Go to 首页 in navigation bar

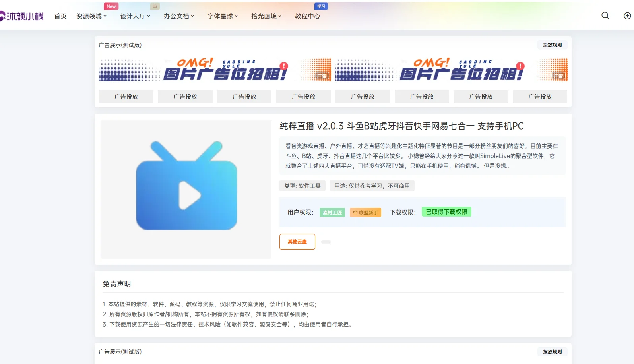(60, 16)
